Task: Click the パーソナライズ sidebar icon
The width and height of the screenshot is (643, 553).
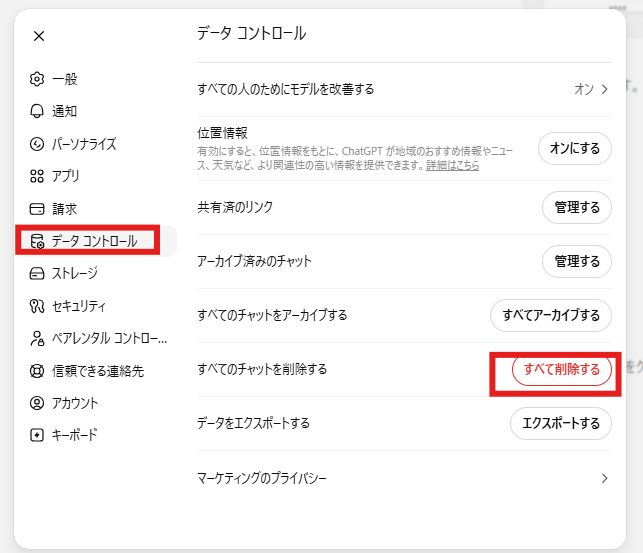Action: point(37,144)
